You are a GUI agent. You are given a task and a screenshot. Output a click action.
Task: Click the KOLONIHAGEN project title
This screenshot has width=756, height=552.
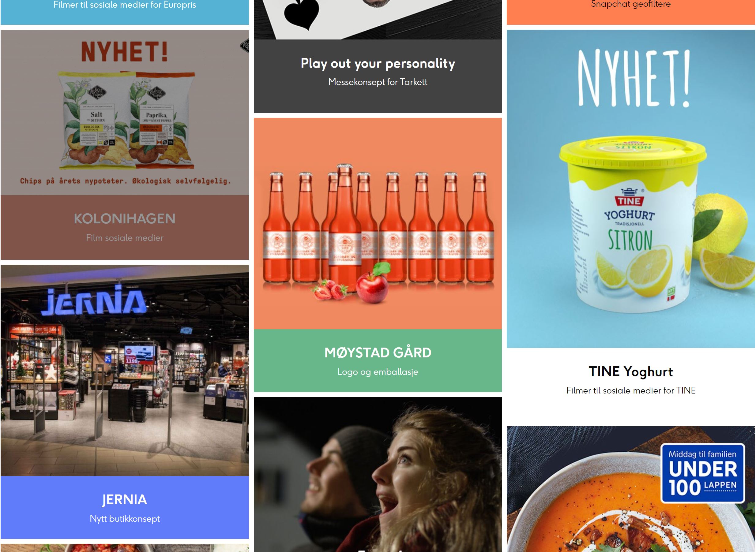click(125, 218)
